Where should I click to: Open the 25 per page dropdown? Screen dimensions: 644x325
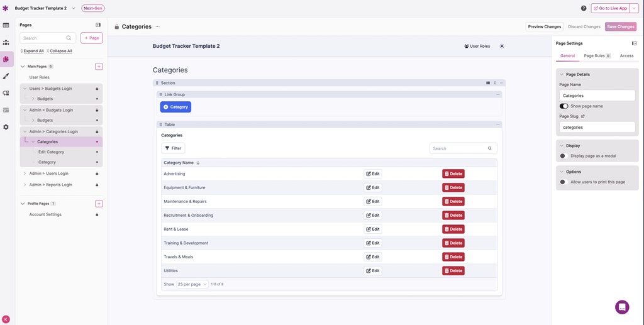point(192,284)
